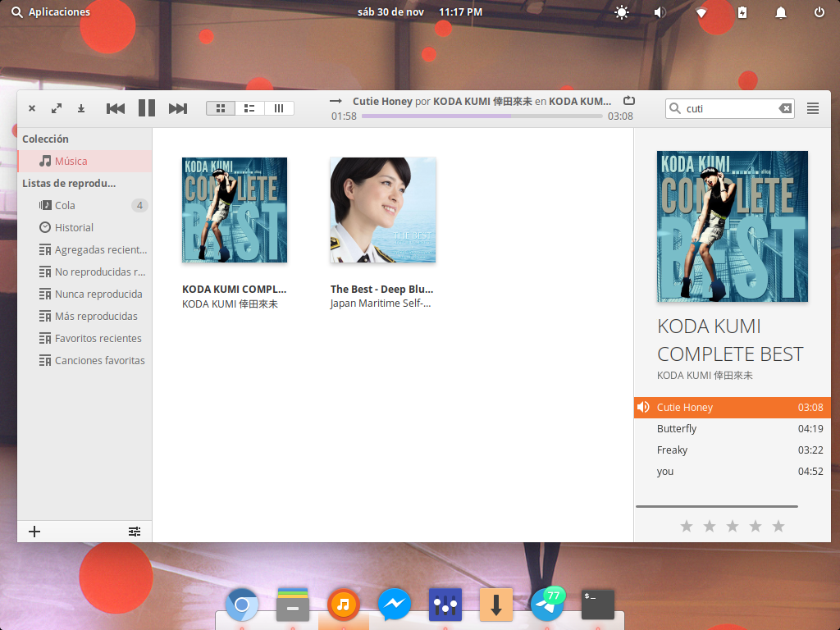The width and height of the screenshot is (840, 630).
Task: Open the sound volume indicator
Action: click(x=660, y=12)
